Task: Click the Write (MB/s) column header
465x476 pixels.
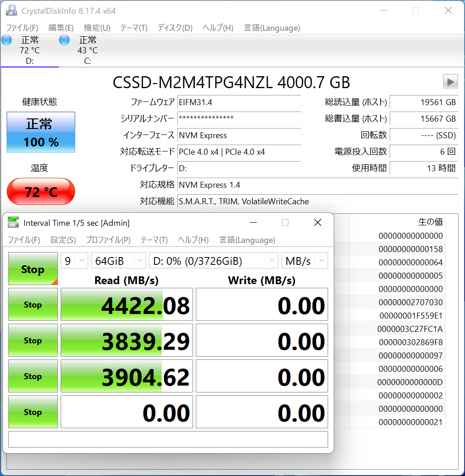Action: [x=261, y=280]
